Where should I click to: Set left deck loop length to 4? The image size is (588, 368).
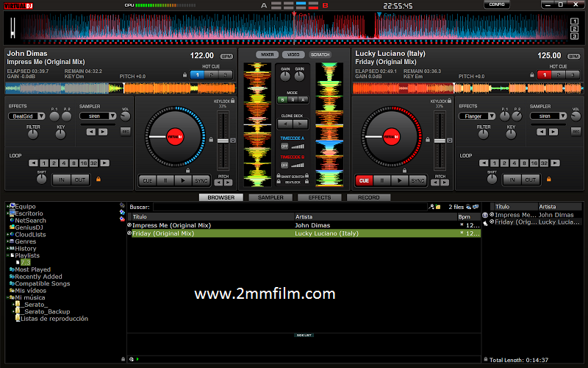(x=64, y=163)
